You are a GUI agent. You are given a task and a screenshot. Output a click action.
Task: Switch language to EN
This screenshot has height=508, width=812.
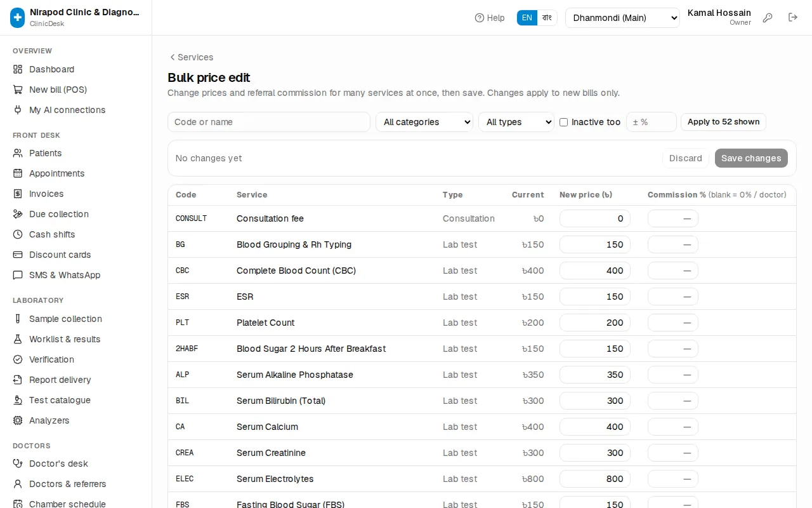tap(527, 18)
